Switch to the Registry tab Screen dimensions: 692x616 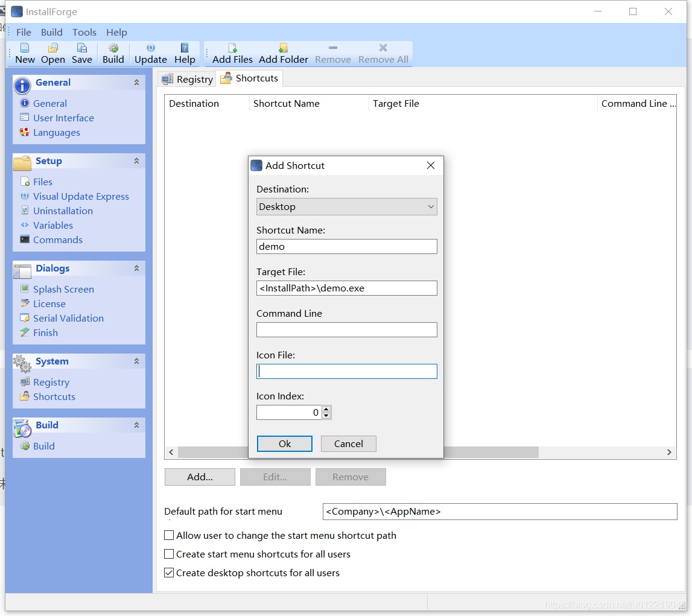pos(187,80)
